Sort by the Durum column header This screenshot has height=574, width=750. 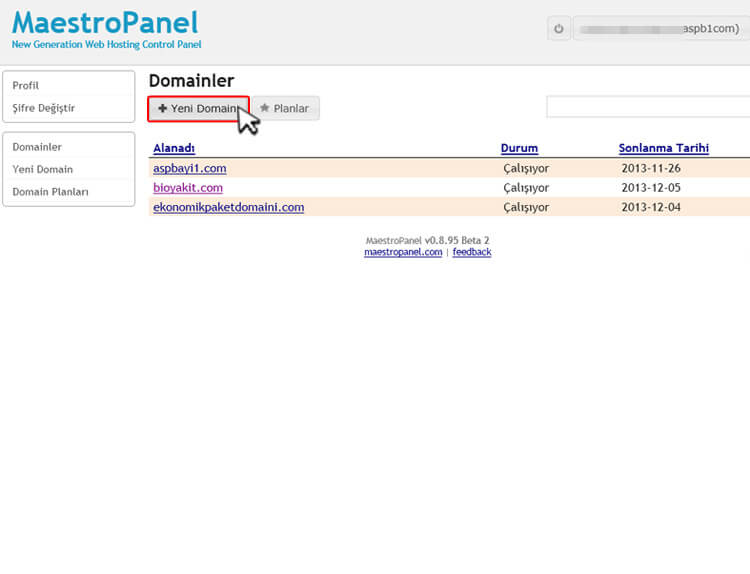[x=519, y=148]
